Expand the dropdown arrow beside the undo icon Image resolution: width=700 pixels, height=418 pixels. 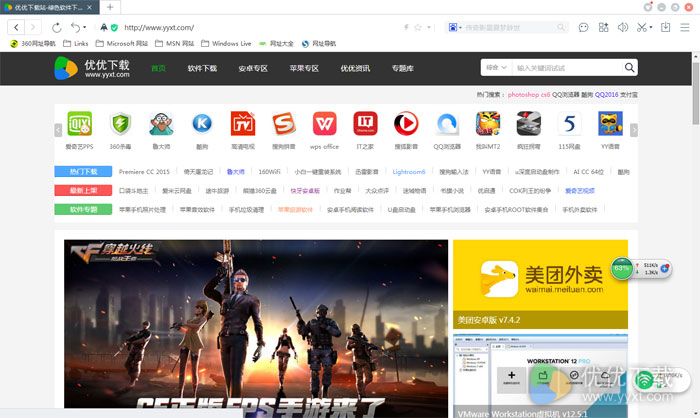[84, 27]
